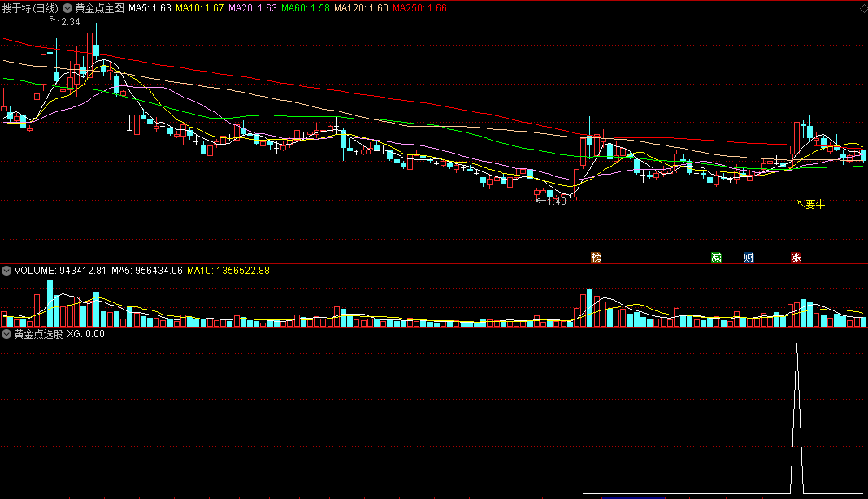This screenshot has height=499, width=868.
Task: Click the 要牛 signal annotation
Action: pos(815,204)
